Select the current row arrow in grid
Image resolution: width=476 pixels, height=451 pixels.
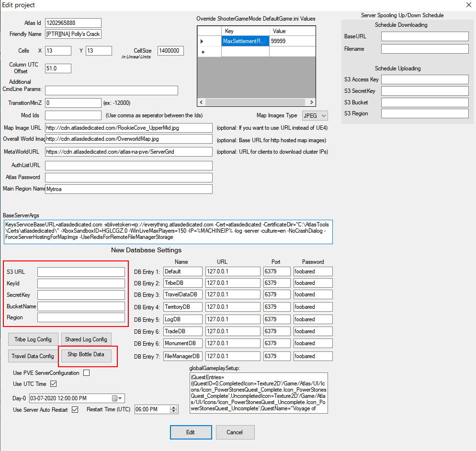coord(202,41)
